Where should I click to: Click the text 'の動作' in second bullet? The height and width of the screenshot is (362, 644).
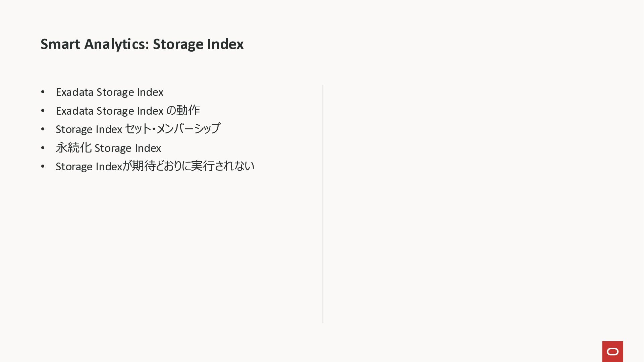pyautogui.click(x=183, y=110)
